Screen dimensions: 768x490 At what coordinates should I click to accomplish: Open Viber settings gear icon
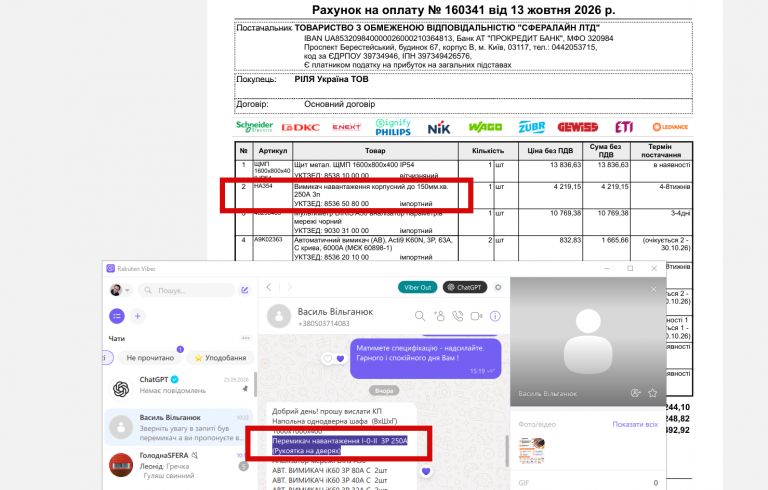(x=498, y=287)
